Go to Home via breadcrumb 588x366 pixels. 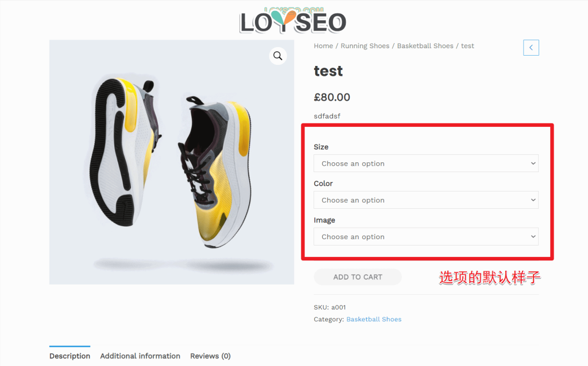323,46
